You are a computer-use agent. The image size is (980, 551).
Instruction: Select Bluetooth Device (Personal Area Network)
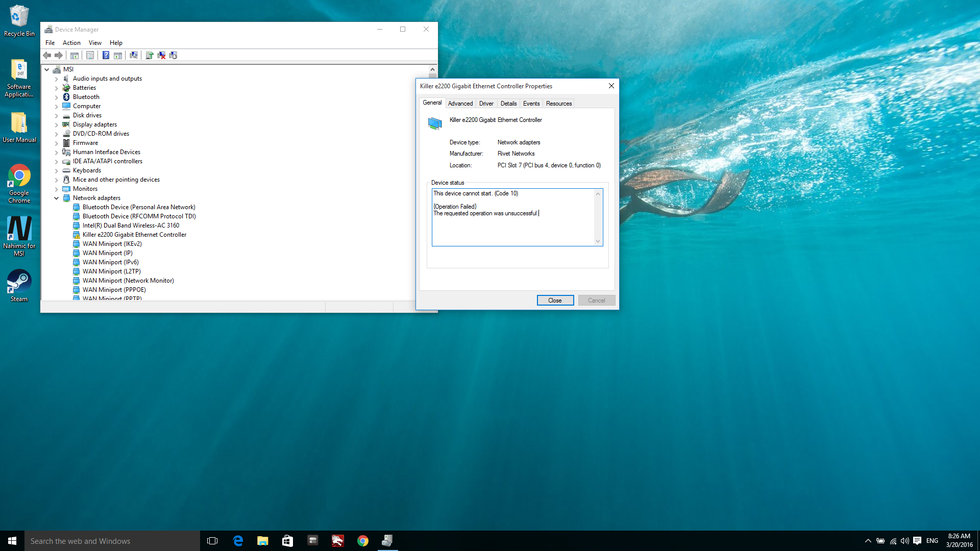coord(139,207)
